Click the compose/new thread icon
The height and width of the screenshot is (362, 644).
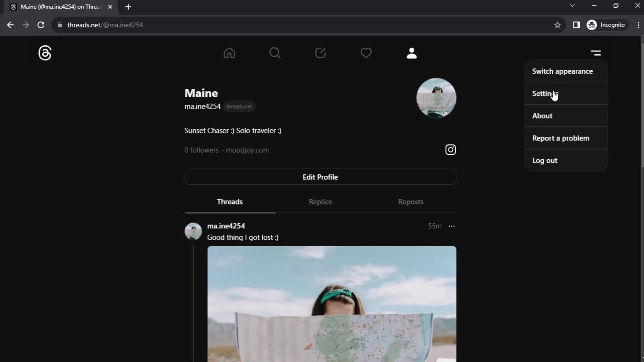coord(320,53)
